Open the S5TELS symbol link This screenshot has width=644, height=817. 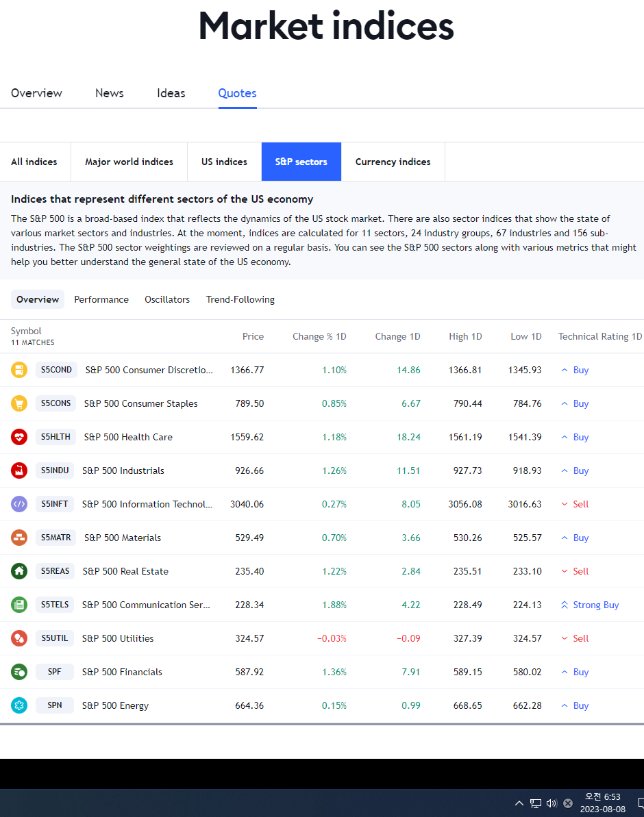[x=55, y=605]
